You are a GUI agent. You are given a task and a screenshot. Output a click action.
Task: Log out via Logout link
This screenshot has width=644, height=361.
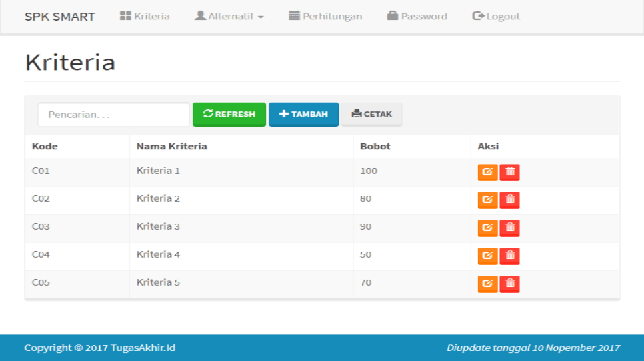(x=496, y=17)
